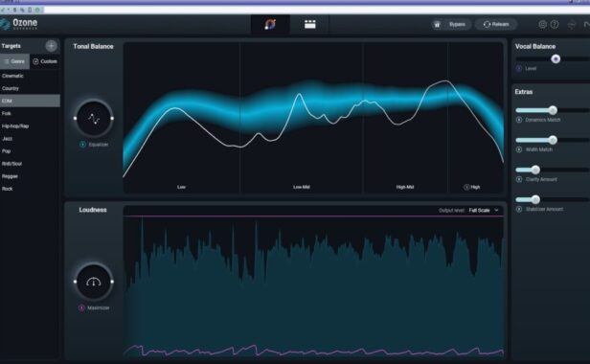Select the Cinematic genre target
This screenshot has width=590, height=364.
click(30, 76)
